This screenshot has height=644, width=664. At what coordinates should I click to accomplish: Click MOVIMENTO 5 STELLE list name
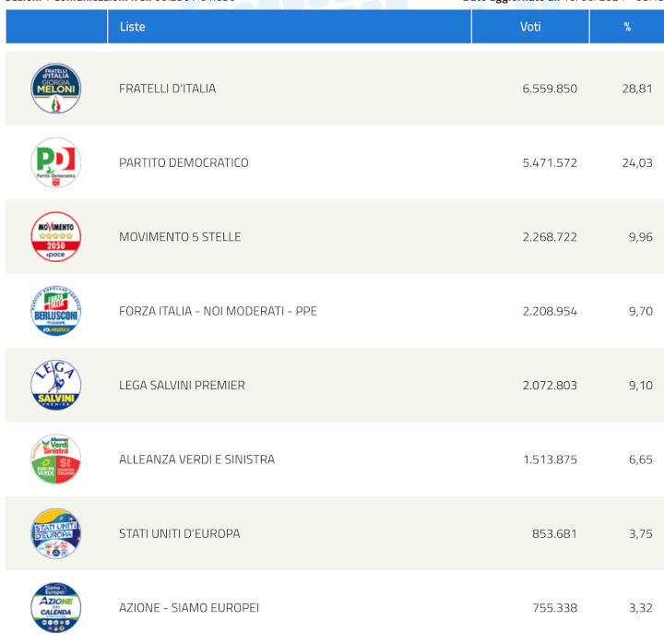coord(180,237)
